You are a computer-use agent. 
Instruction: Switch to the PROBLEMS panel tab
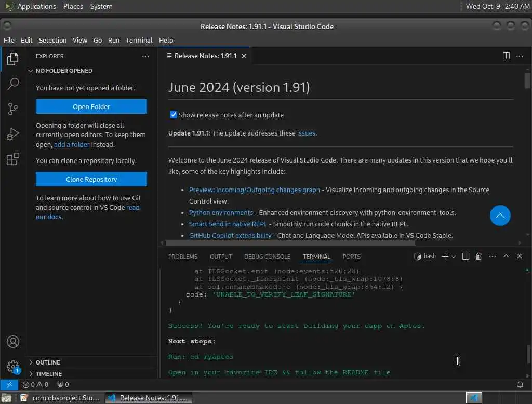[182, 257]
